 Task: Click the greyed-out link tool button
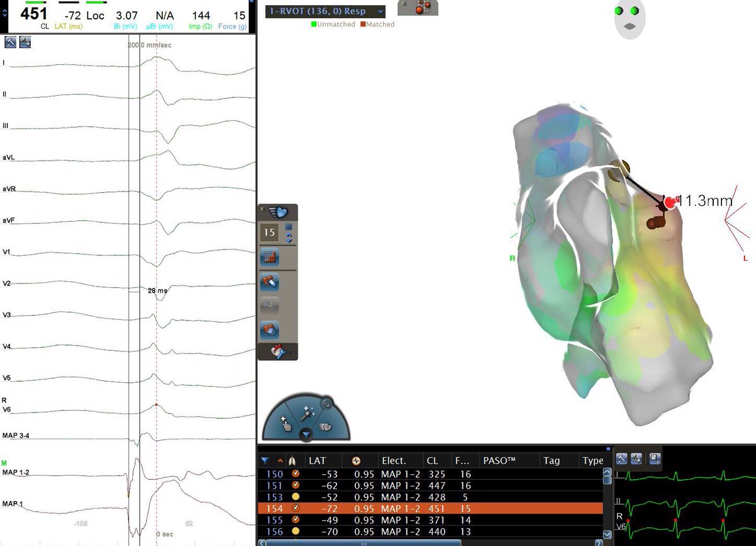(270, 306)
